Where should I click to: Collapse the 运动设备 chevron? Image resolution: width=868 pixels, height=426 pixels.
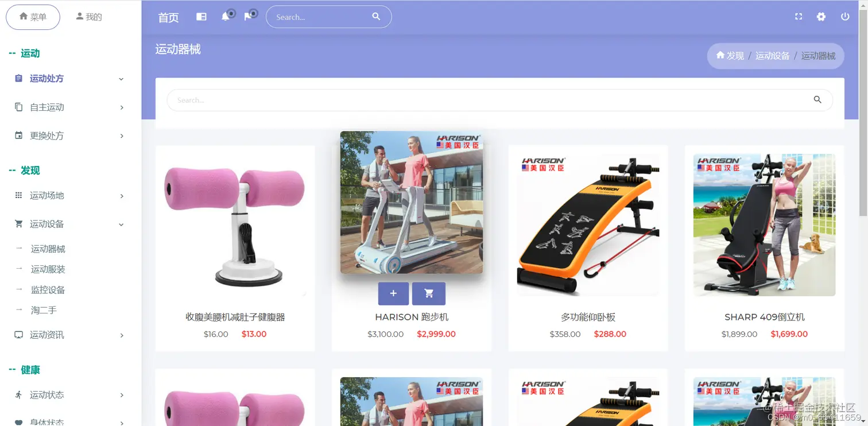tap(121, 224)
